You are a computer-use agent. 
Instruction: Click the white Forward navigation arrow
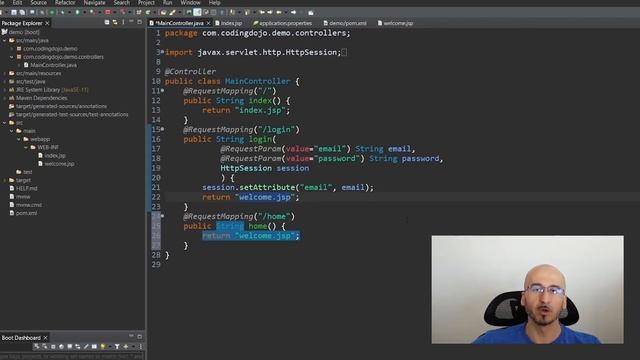tap(293, 12)
